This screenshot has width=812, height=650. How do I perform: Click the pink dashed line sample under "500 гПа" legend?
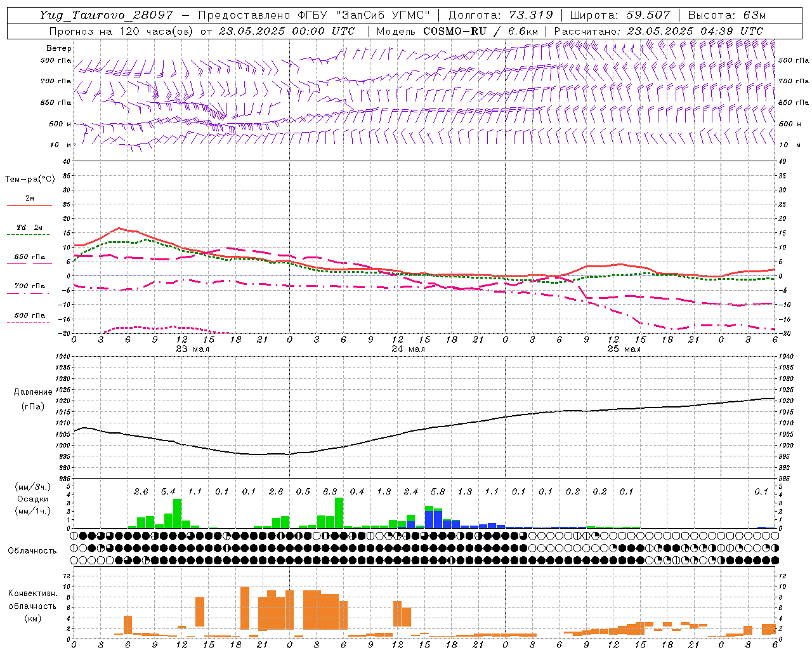28,323
